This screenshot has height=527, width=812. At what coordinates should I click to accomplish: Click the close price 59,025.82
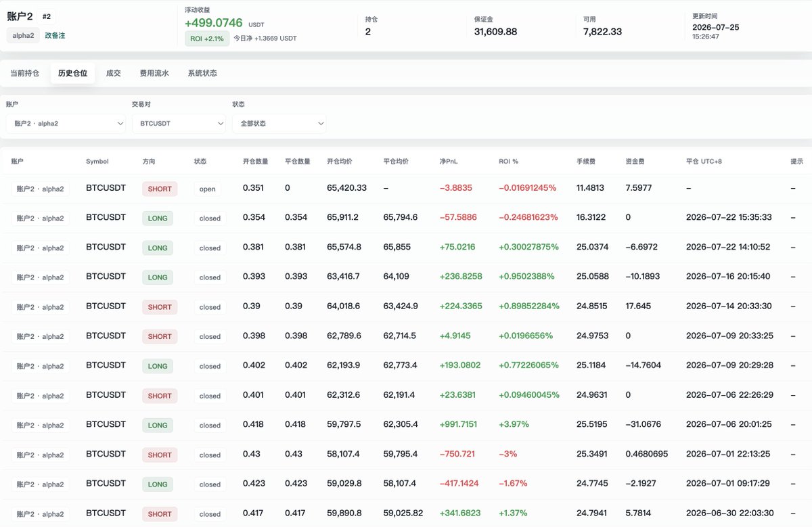pyautogui.click(x=403, y=513)
